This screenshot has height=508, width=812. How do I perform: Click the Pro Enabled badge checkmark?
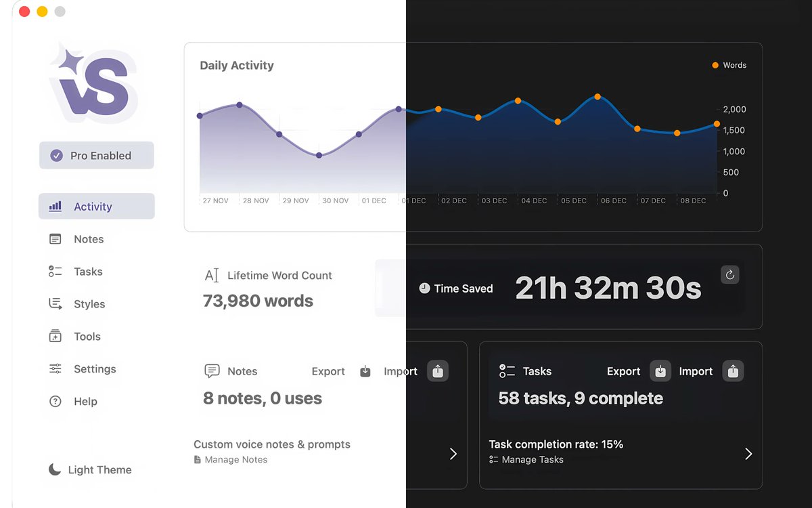click(x=57, y=155)
